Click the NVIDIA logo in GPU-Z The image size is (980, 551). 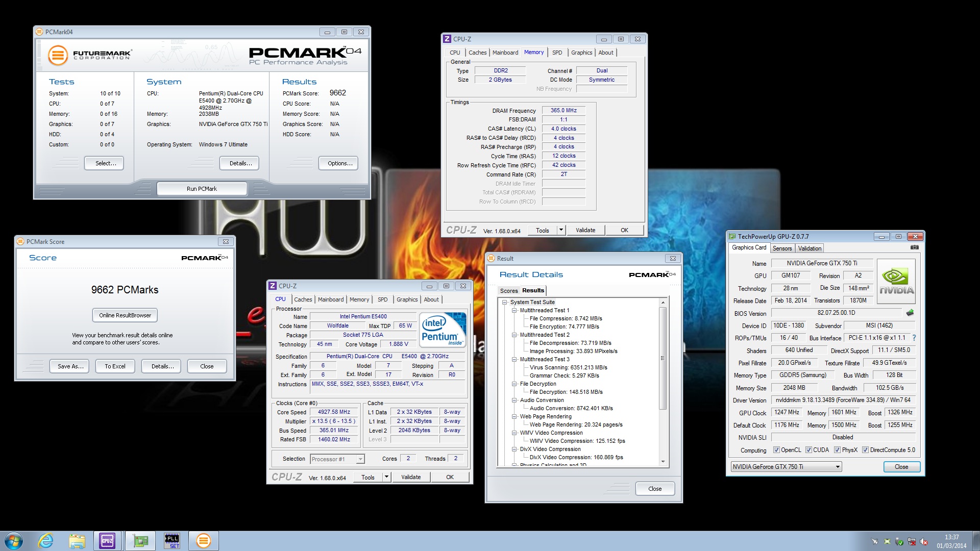click(x=896, y=282)
